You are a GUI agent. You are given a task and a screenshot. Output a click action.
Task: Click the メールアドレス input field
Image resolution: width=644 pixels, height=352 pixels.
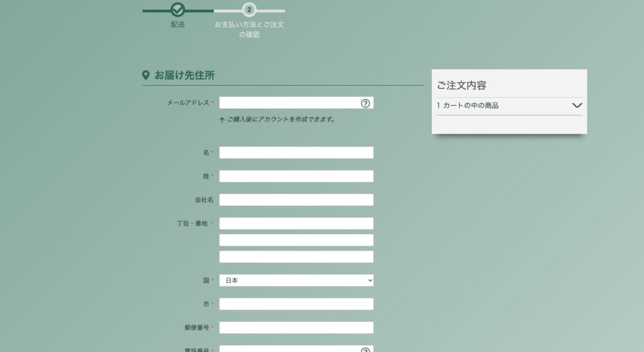pyautogui.click(x=289, y=103)
